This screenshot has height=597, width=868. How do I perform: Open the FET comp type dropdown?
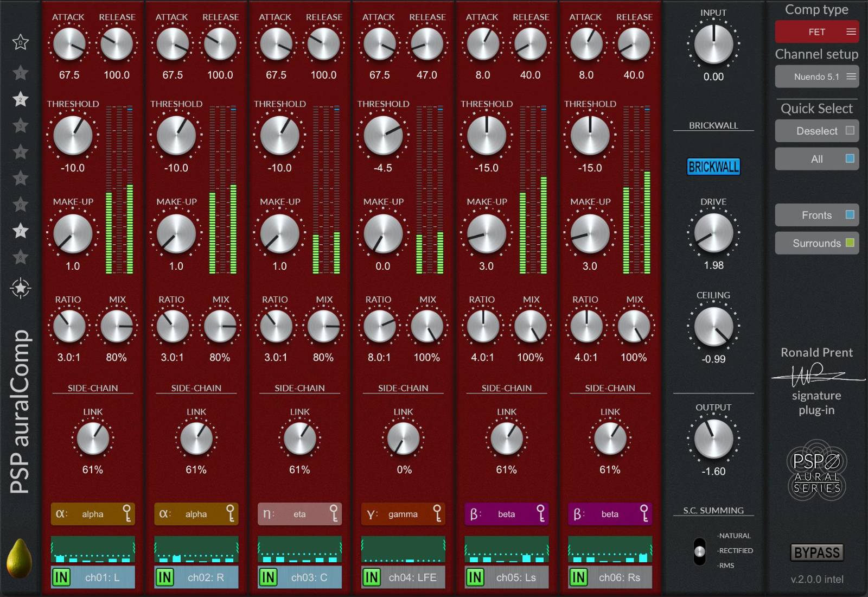coord(816,32)
